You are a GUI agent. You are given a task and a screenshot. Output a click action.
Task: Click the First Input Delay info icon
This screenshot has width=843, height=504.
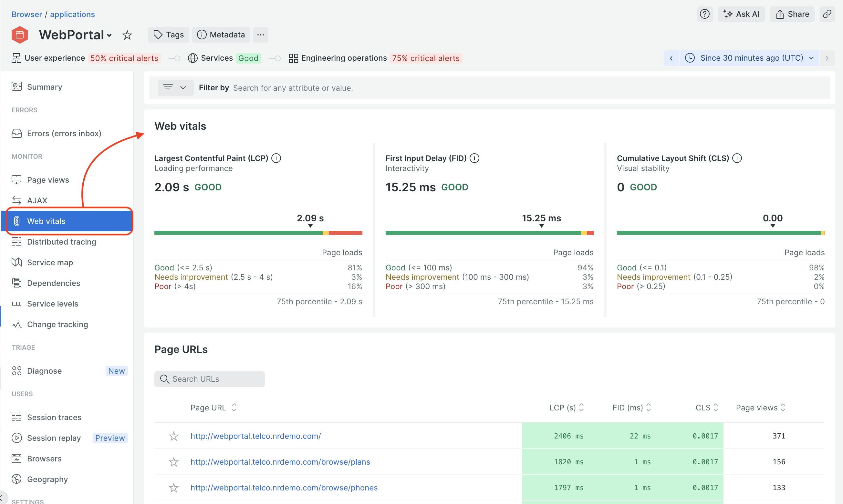click(x=474, y=158)
